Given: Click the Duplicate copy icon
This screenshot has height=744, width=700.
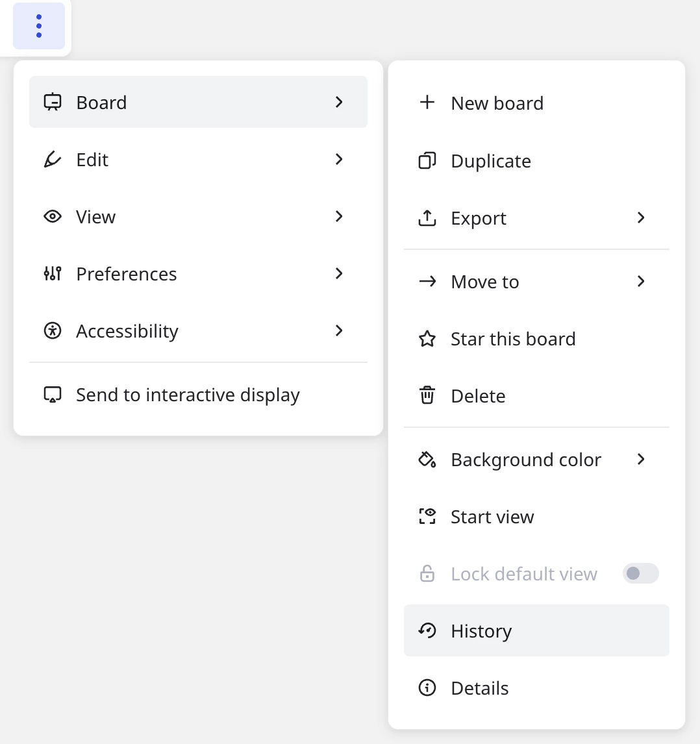Looking at the screenshot, I should point(427,160).
